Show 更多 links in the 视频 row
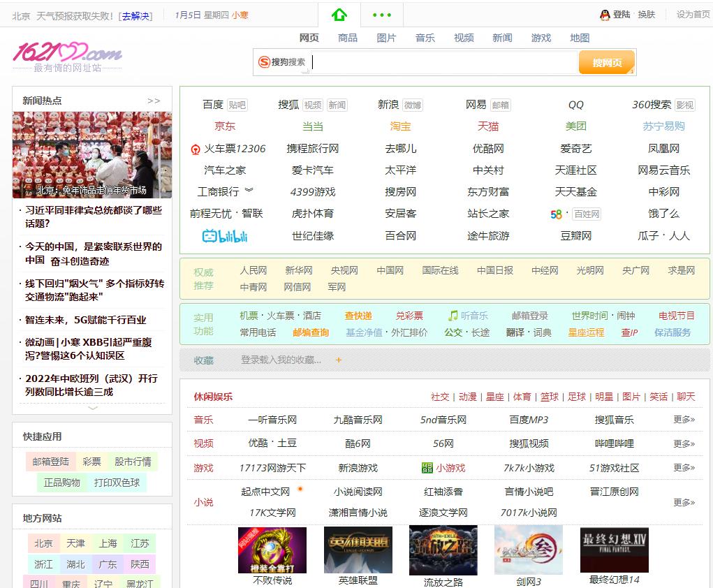The width and height of the screenshot is (713, 588). tap(684, 443)
